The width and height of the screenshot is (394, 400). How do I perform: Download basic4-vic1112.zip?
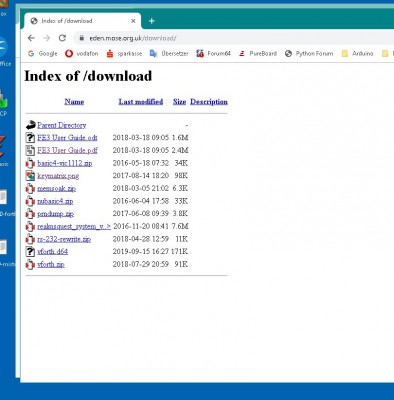[65, 163]
